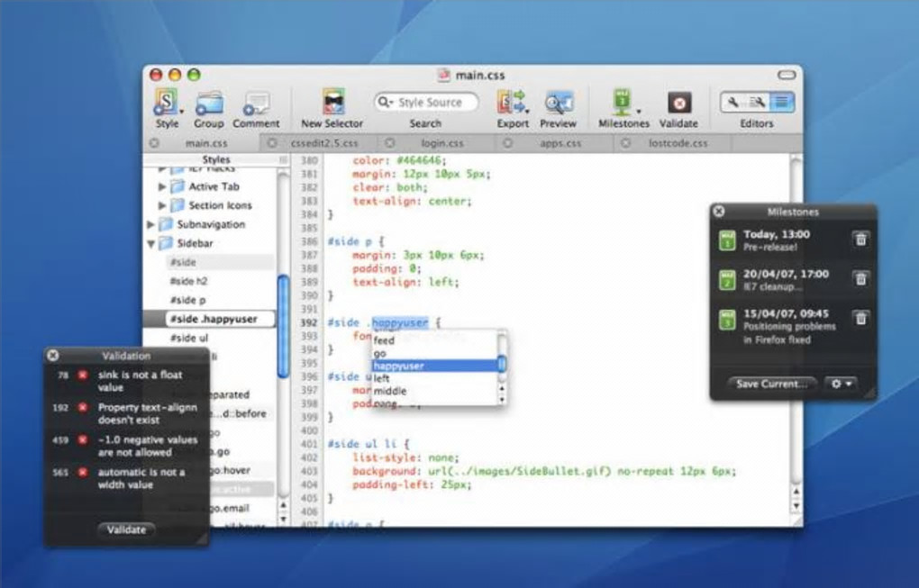
Task: Select error '-1.0 negative values are not allowed'
Action: [x=127, y=446]
